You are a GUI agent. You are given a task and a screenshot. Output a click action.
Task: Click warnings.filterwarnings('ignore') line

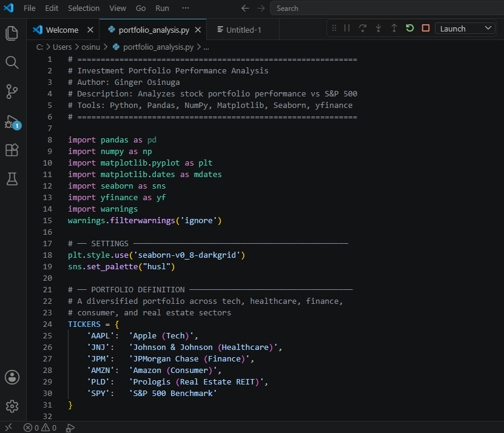(144, 221)
